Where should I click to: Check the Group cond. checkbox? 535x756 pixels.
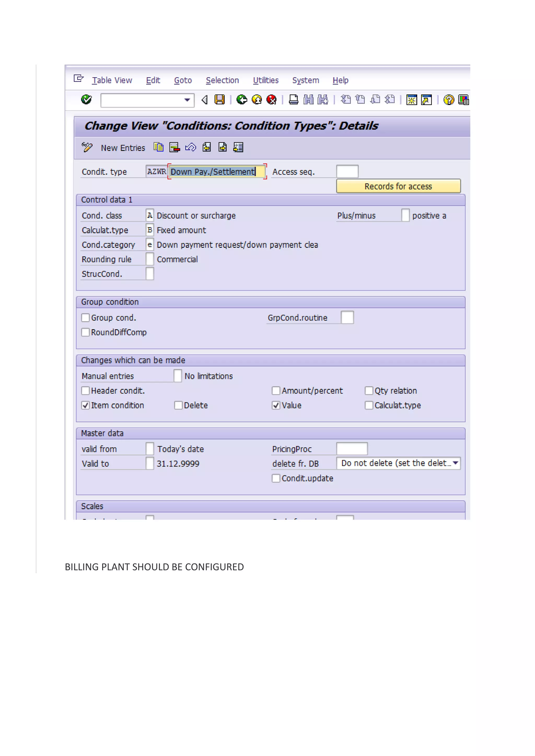[85, 318]
